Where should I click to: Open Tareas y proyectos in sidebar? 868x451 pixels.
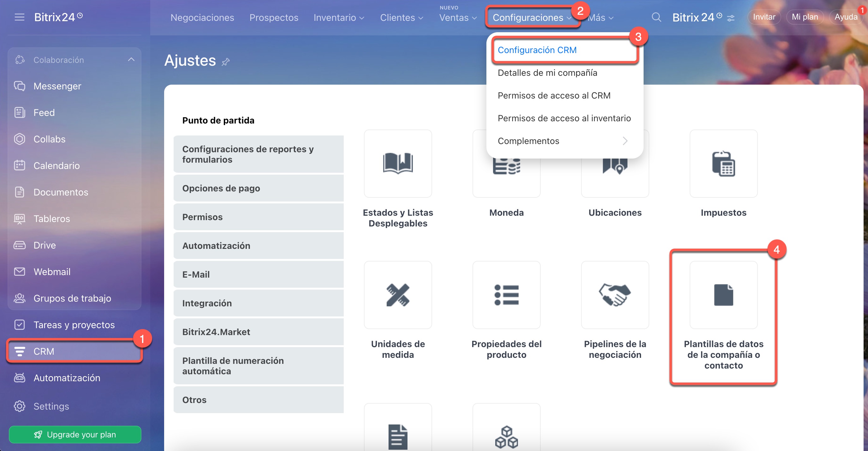[x=74, y=325]
